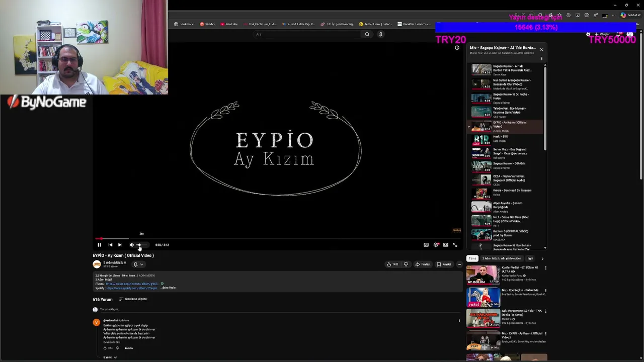Switch the player to theater mode

point(445,245)
